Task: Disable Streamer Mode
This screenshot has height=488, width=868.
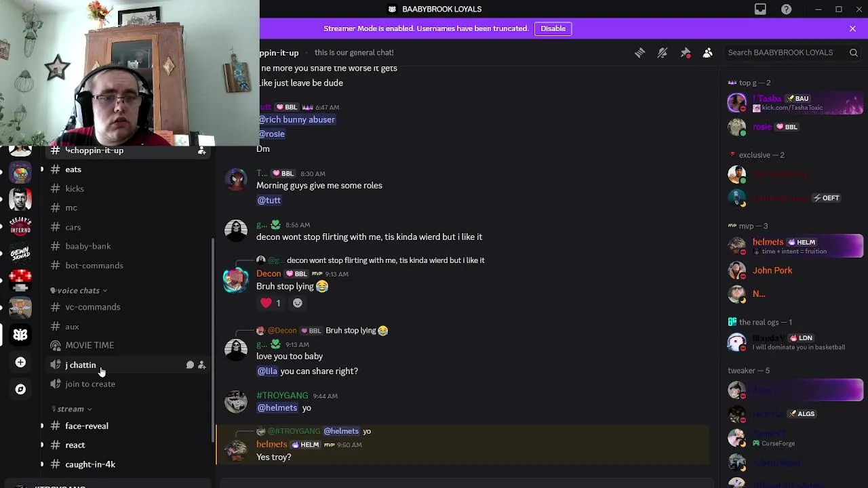Action: click(553, 28)
